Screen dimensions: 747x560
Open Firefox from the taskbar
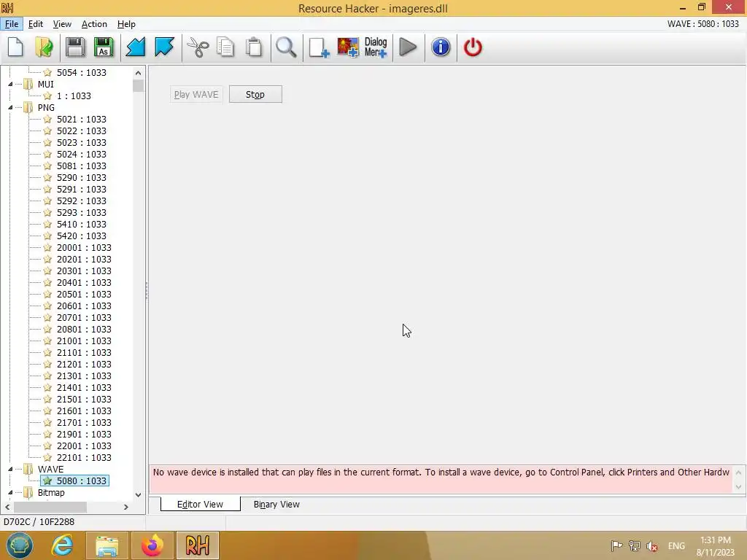point(152,545)
